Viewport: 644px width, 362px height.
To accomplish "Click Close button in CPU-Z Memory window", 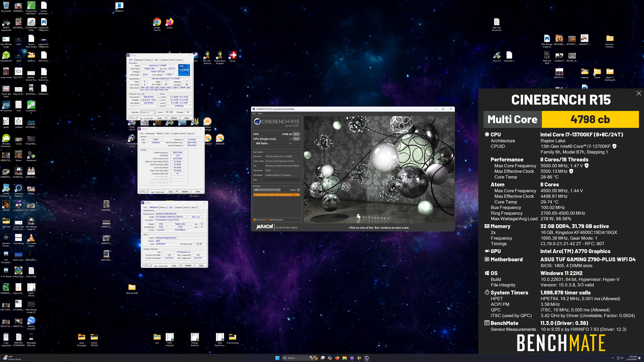I will pyautogui.click(x=198, y=192).
